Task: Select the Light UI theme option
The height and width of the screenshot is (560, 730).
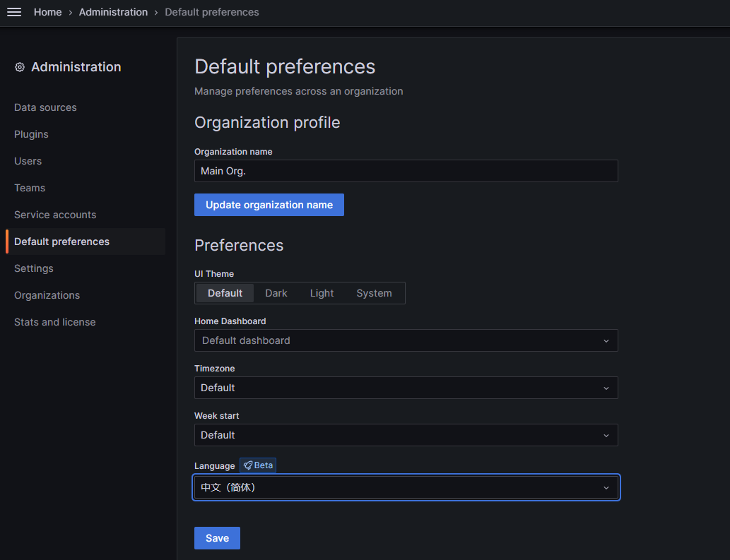Action: [x=322, y=293]
